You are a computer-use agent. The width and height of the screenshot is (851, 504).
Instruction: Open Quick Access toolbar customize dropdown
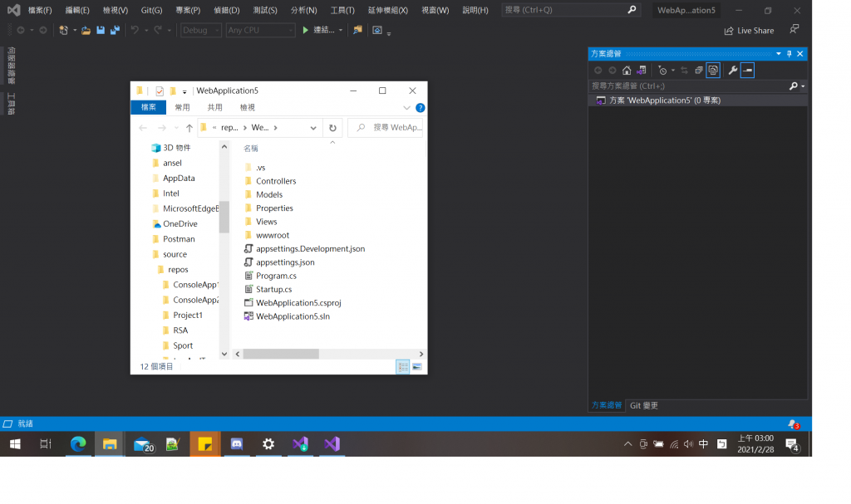pyautogui.click(x=184, y=91)
